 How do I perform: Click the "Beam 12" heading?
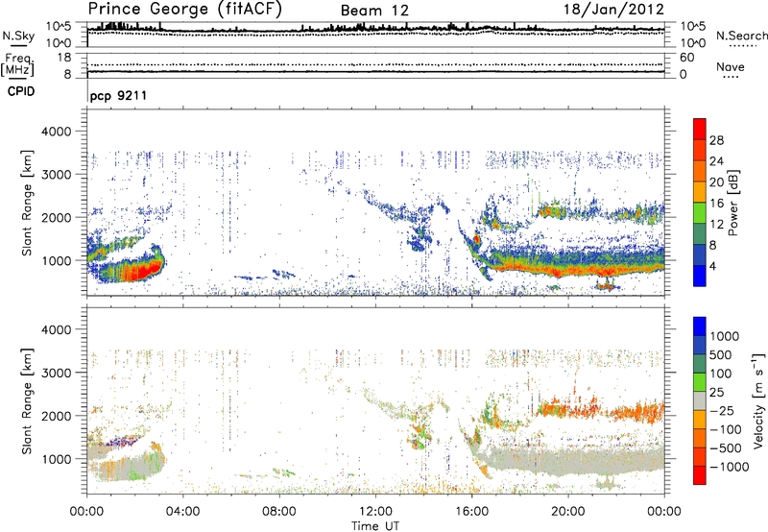[x=374, y=11]
